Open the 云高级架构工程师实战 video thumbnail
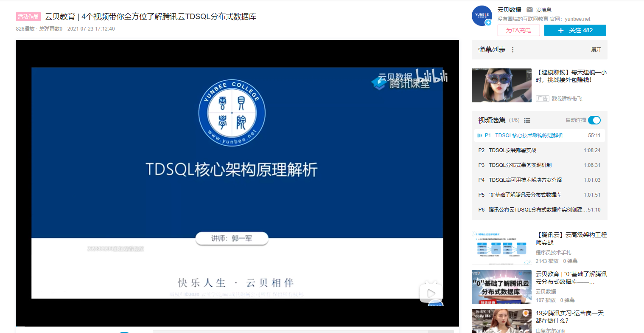The image size is (644, 333). [x=501, y=248]
